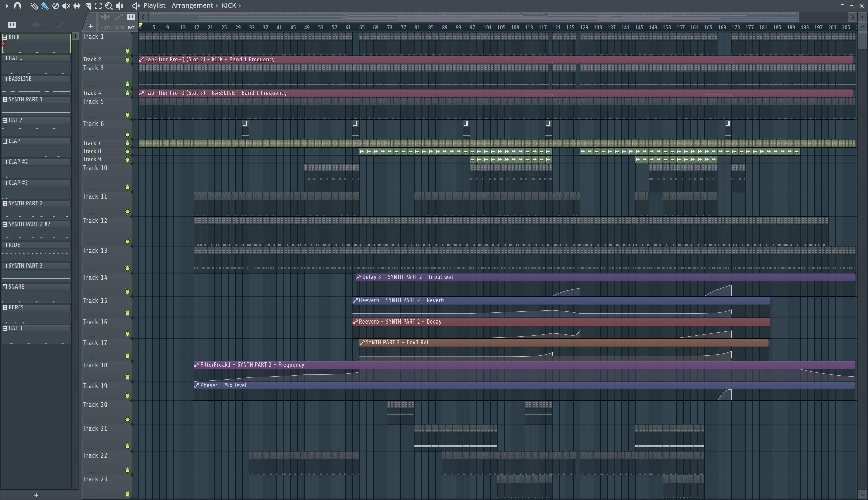Select the HAT 1 pattern
This screenshot has height=500, width=868.
[36, 64]
